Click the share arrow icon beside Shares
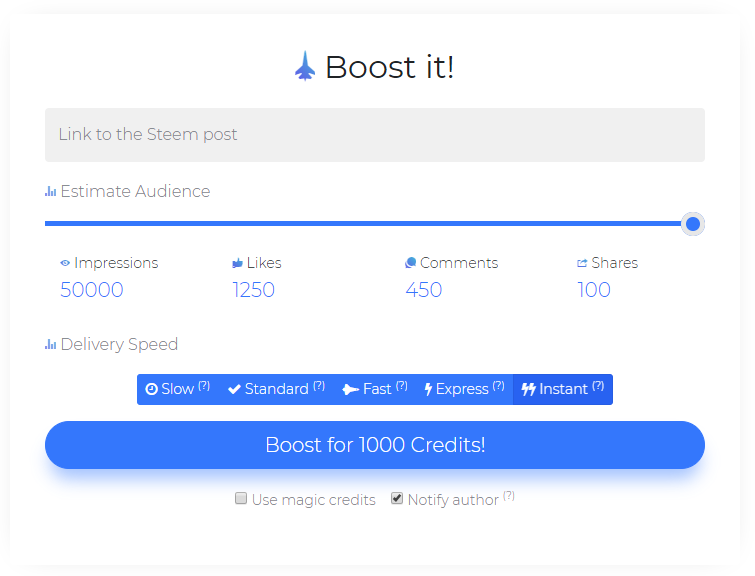755x576 pixels. [582, 263]
